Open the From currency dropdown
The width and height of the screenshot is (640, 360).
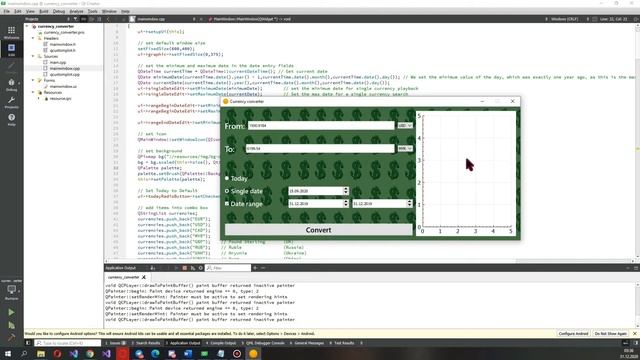pos(405,126)
